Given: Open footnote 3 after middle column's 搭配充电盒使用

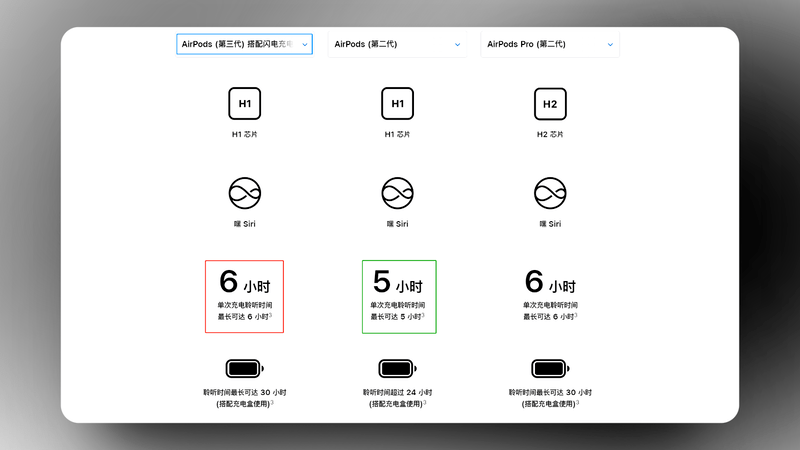Looking at the screenshot, I should tap(424, 402).
